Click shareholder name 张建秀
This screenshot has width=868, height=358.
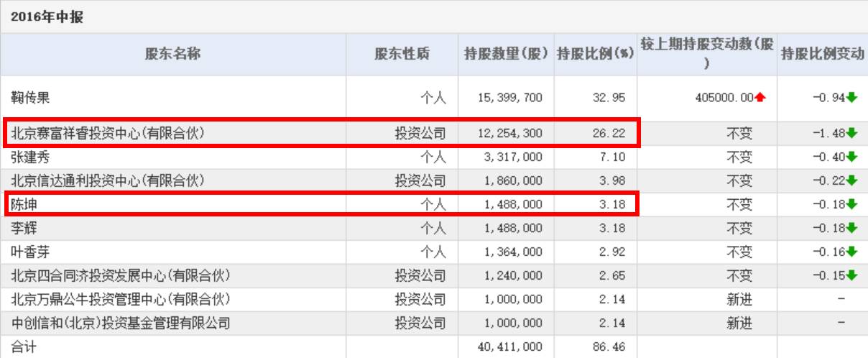[30, 157]
